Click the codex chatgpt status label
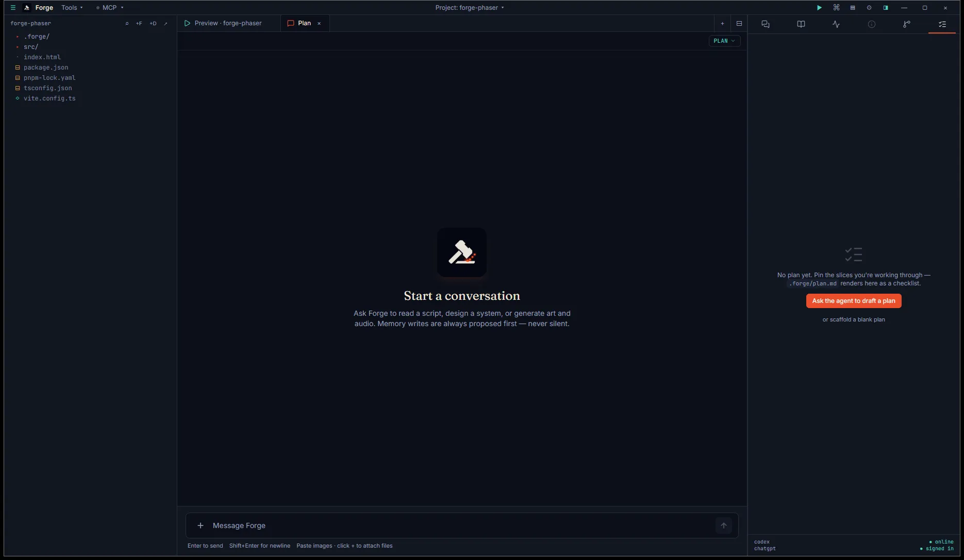This screenshot has width=964, height=560. pyautogui.click(x=765, y=545)
